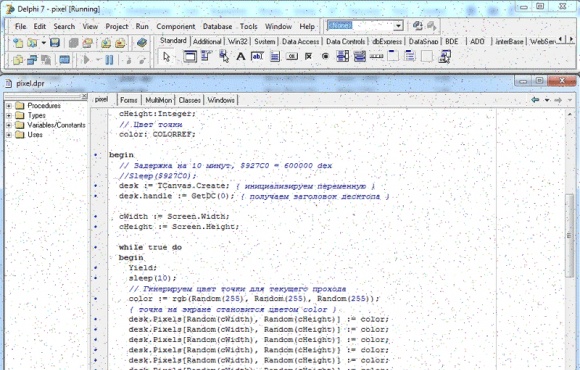This screenshot has width=580, height=370.
Task: Select the arrow pointer tool in palette
Action: pos(166,57)
